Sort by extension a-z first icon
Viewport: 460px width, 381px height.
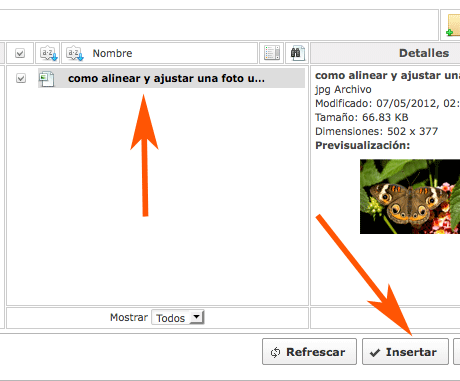pyautogui.click(x=48, y=53)
